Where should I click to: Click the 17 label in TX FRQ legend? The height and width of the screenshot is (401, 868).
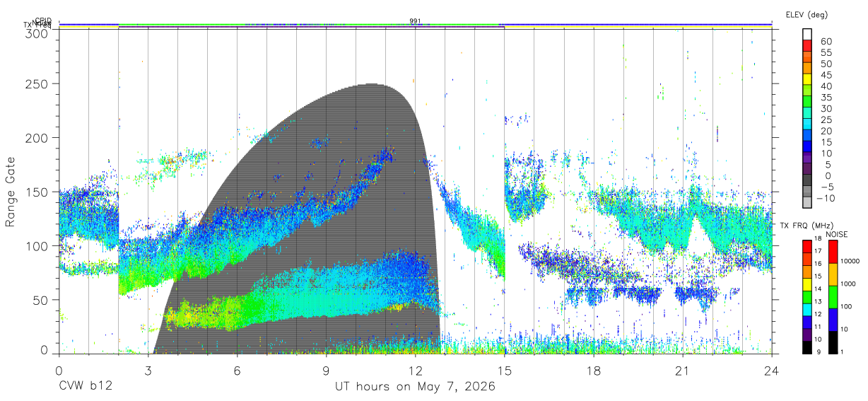pos(817,251)
